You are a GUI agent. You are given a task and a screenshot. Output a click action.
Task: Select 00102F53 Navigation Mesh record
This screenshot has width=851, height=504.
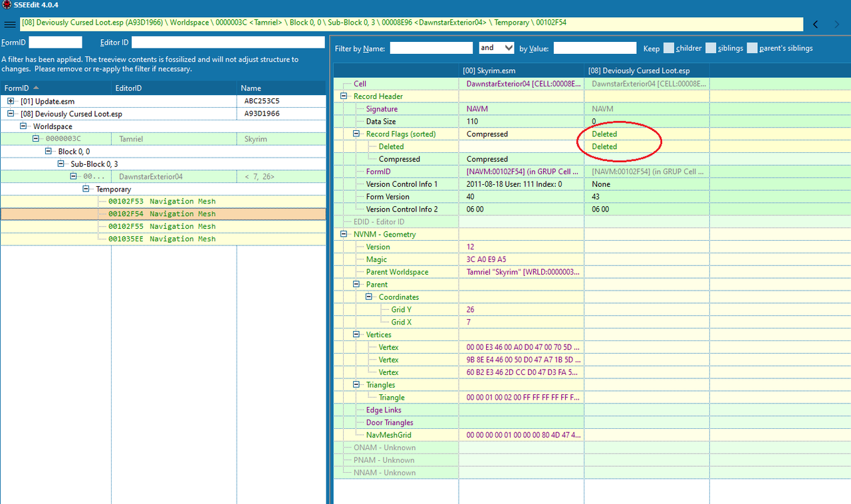[162, 201]
